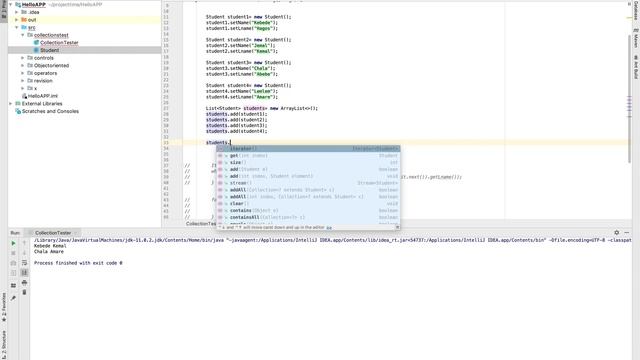Click the trash clear-all icon in Run console
640x360 pixels.
[24, 292]
